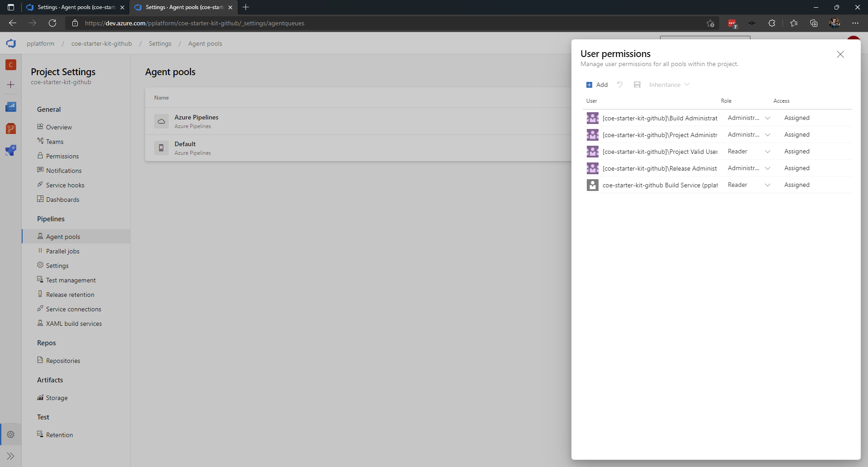Open the Azure Pipelines agent pool row
868x467 pixels.
tap(358, 121)
